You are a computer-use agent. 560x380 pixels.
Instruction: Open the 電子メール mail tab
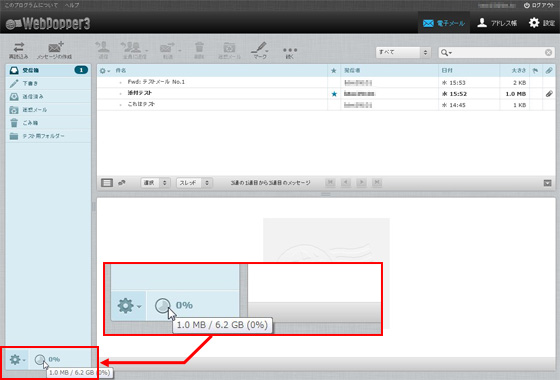pyautogui.click(x=444, y=23)
